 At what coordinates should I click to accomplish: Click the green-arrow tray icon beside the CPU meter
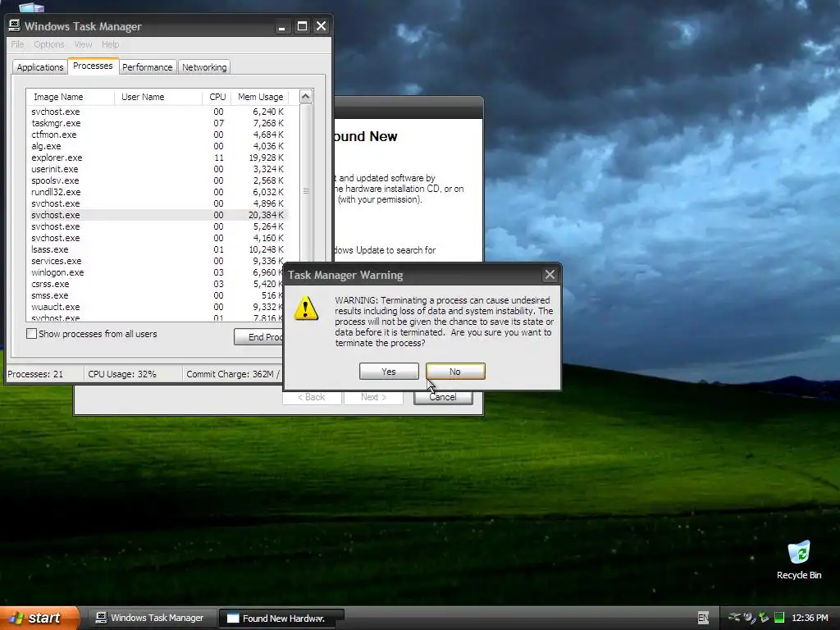click(x=764, y=618)
